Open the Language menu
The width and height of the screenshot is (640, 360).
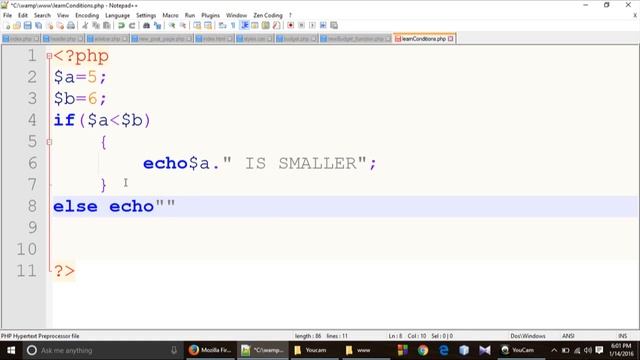pos(117,16)
